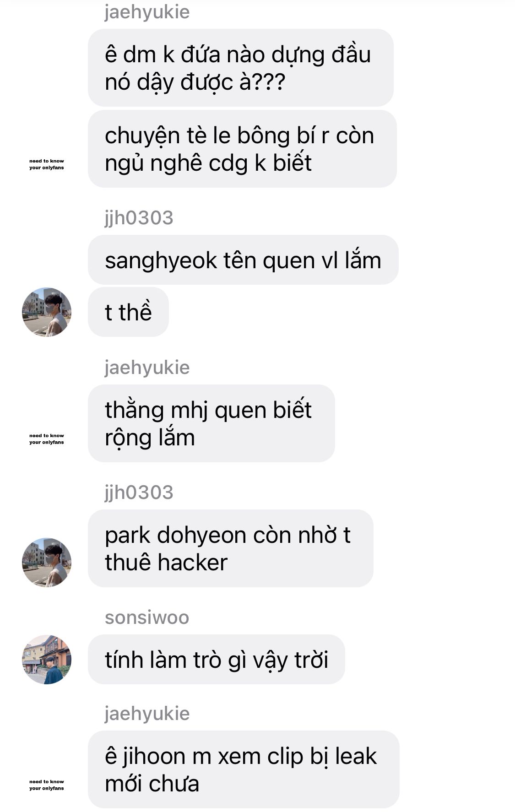Tap username jaehyukie above "thằng mhj" message
The image size is (515, 812).
pyautogui.click(x=147, y=368)
